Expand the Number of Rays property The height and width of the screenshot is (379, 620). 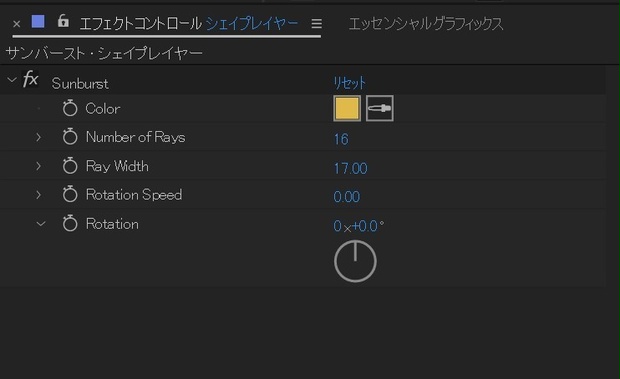click(38, 138)
